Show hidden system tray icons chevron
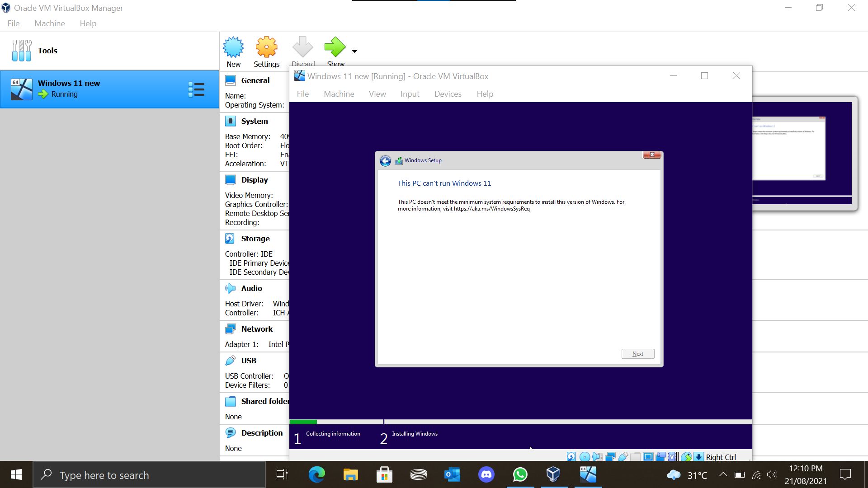 point(723,474)
